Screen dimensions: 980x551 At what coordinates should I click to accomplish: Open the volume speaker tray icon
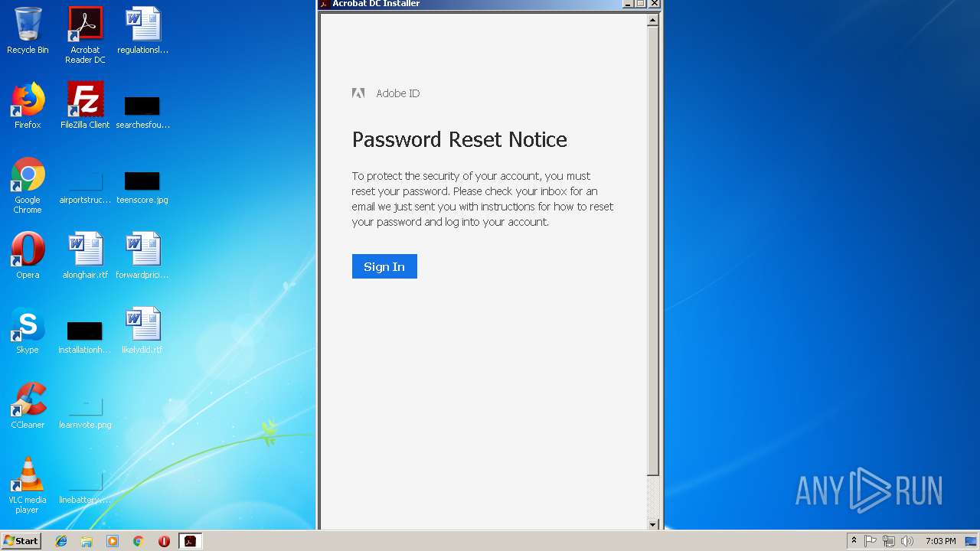tap(907, 541)
